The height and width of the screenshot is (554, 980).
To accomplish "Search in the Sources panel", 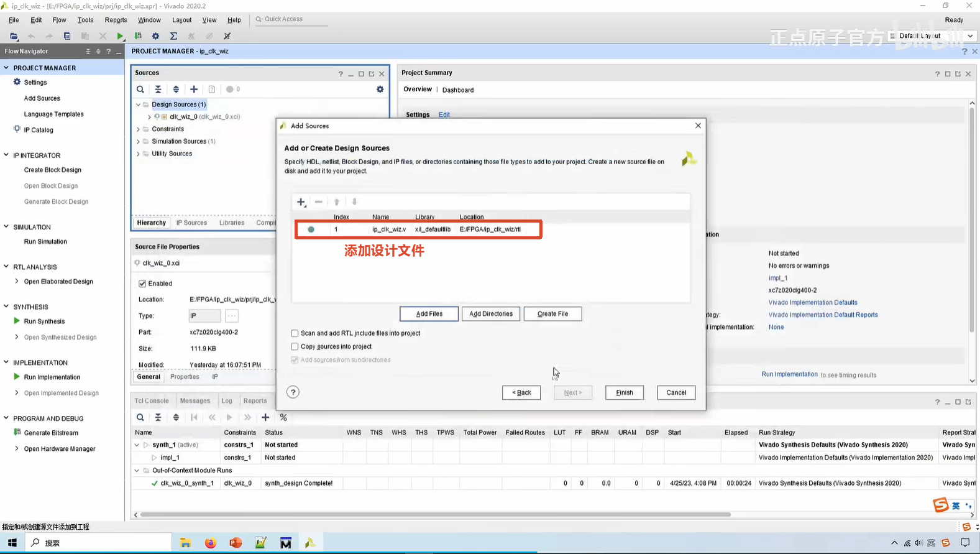I will click(140, 90).
